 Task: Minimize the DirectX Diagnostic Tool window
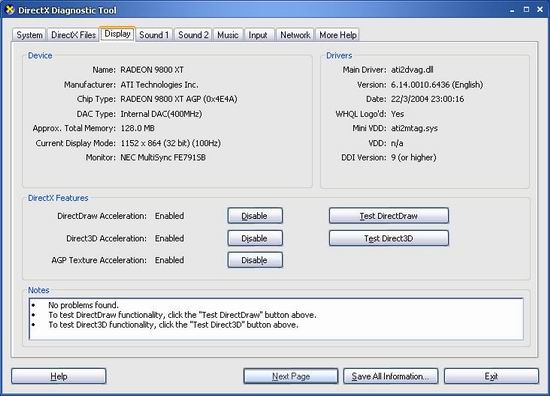pos(512,10)
